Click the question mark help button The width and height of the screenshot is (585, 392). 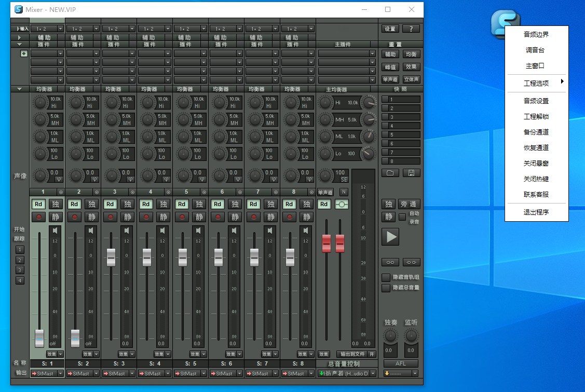click(411, 29)
